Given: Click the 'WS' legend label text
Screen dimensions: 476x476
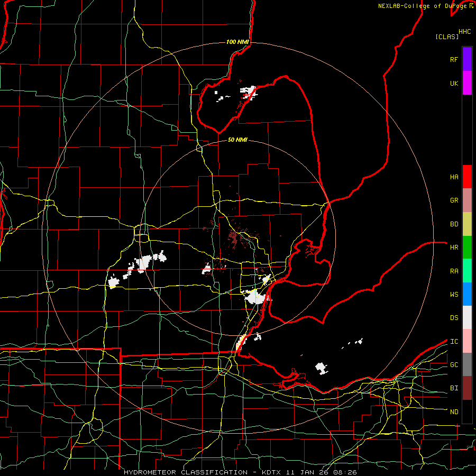Looking at the screenshot, I should [454, 295].
